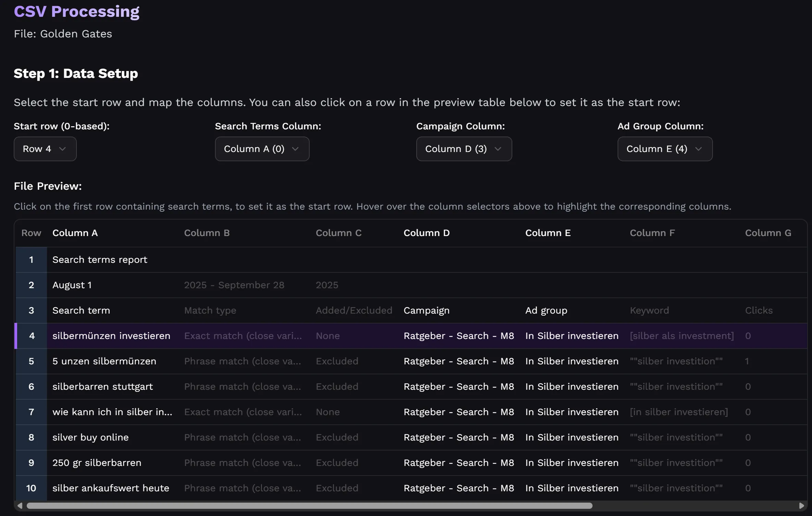Expand the Ad Group Column dropdown
Image resolution: width=812 pixels, height=516 pixels.
tap(665, 149)
